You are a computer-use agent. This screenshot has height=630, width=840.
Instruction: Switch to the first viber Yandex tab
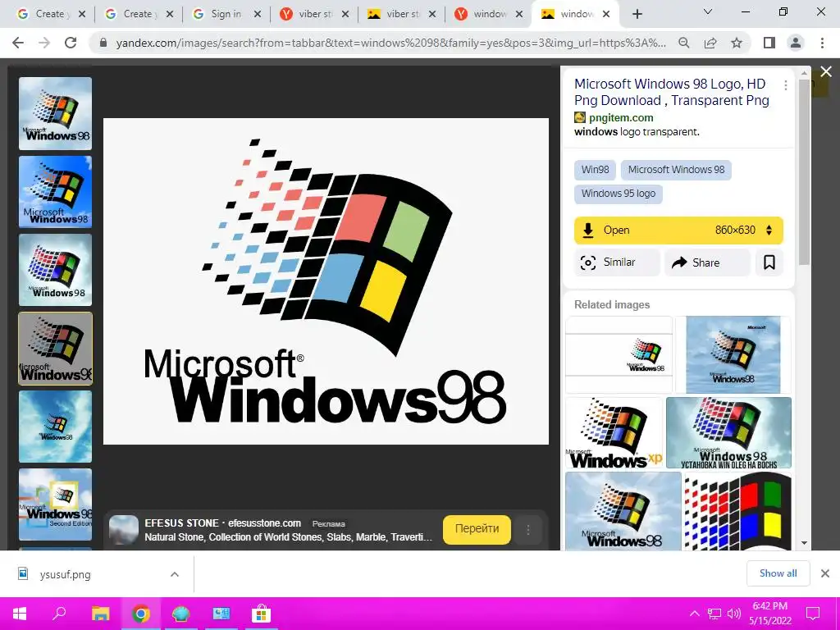click(x=315, y=14)
